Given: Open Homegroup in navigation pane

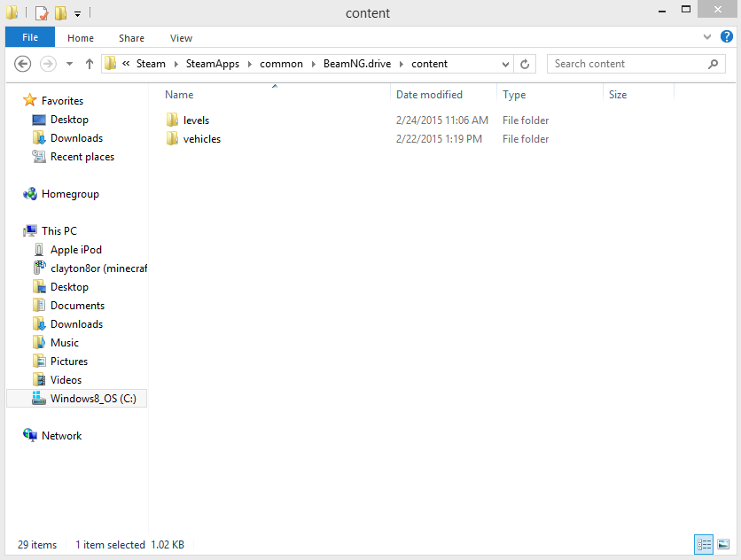Looking at the screenshot, I should (x=70, y=194).
